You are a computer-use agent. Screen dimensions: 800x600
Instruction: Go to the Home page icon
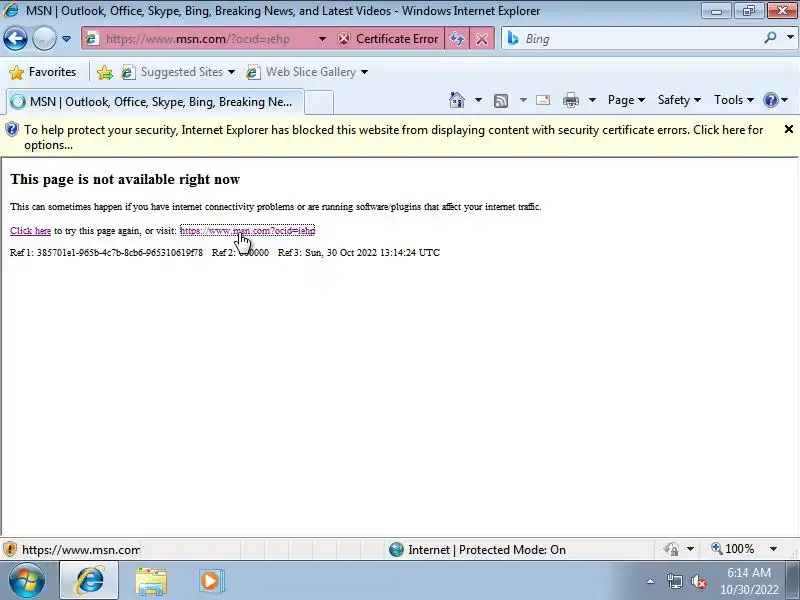(457, 100)
